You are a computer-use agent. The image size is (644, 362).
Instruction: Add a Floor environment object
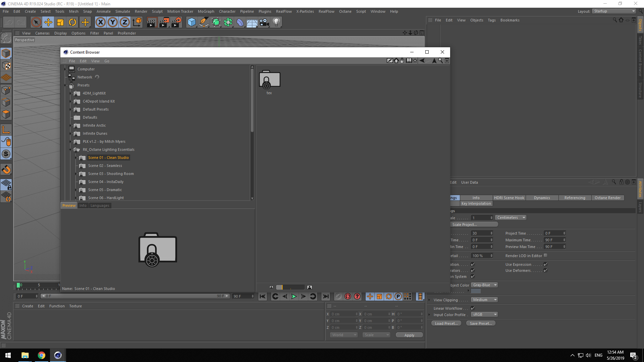pyautogui.click(x=252, y=22)
